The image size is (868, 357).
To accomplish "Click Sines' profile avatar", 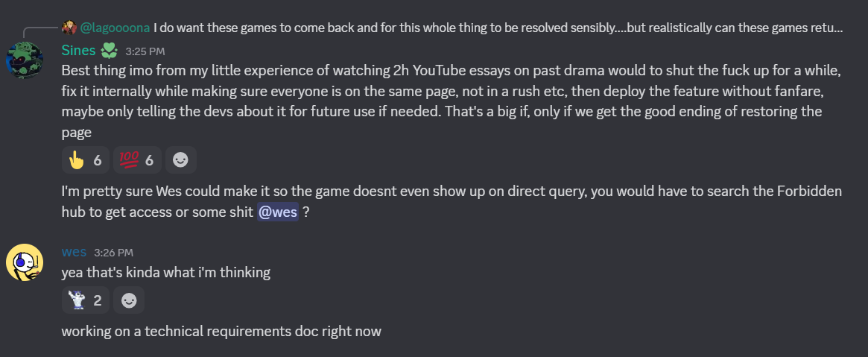I will (25, 60).
